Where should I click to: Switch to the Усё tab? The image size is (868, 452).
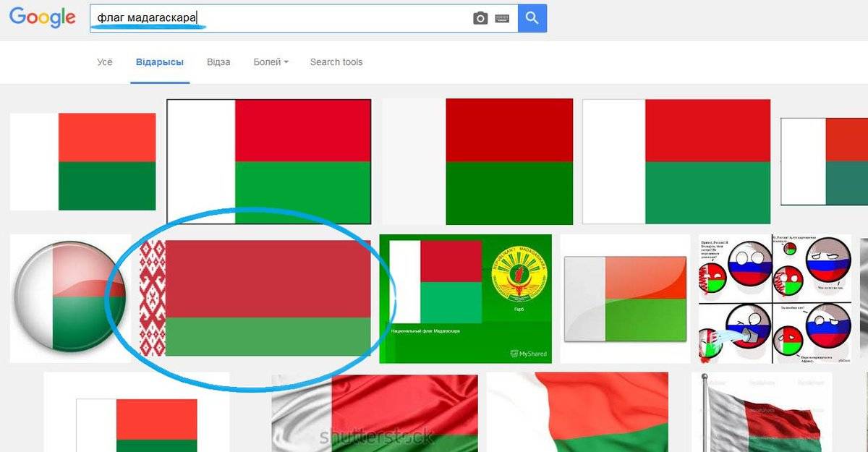pyautogui.click(x=105, y=62)
